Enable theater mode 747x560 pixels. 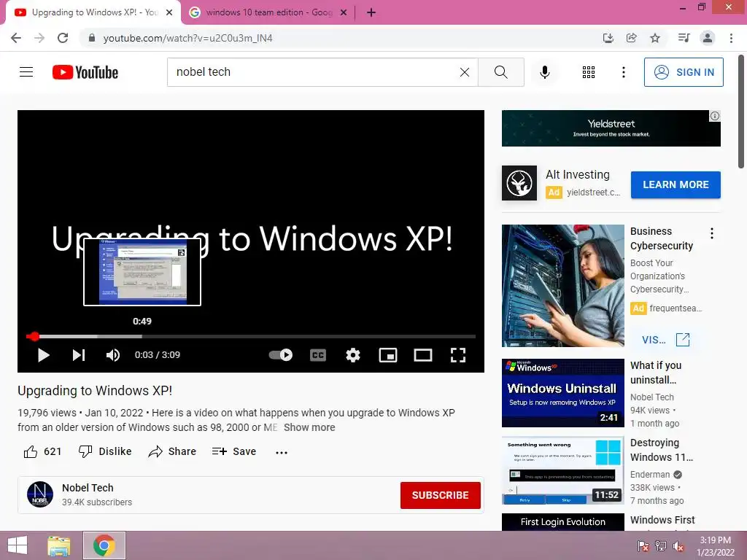(x=423, y=355)
